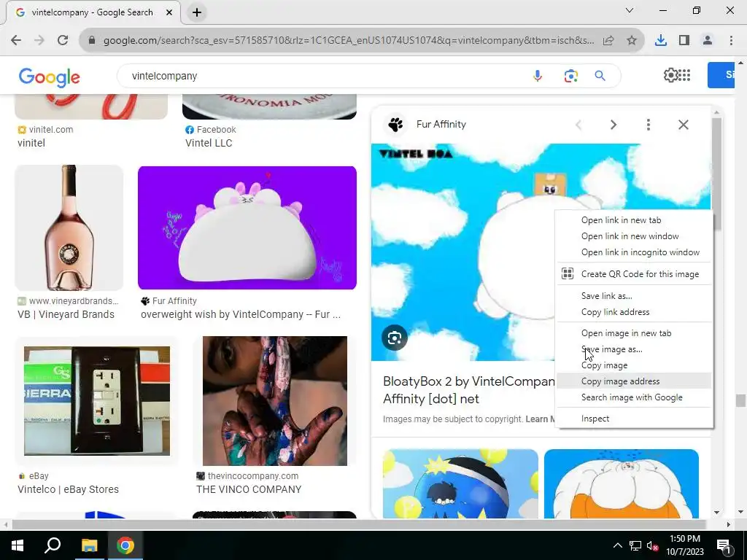The width and height of the screenshot is (747, 560).
Task: Bookmark this page with the star icon
Action: tap(632, 41)
